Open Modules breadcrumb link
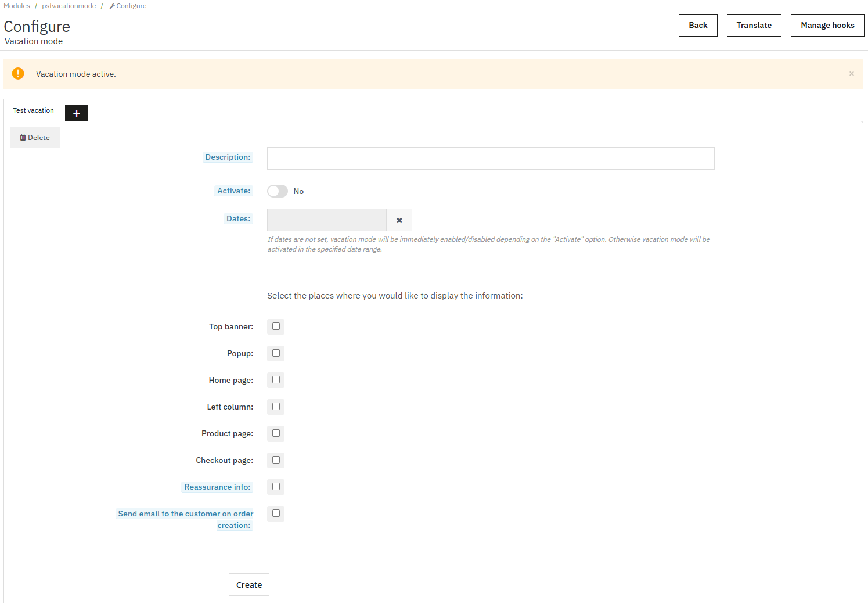 [17, 6]
